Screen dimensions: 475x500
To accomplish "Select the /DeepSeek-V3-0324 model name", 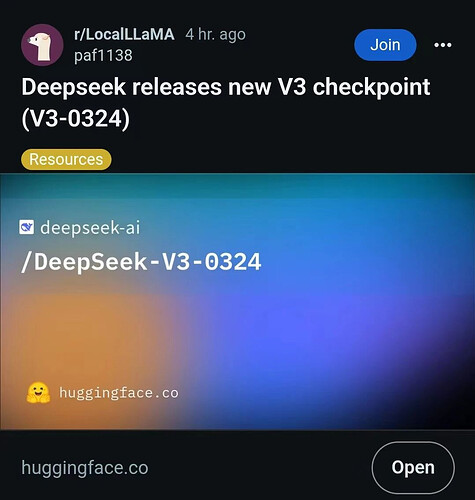I will pyautogui.click(x=141, y=262).
